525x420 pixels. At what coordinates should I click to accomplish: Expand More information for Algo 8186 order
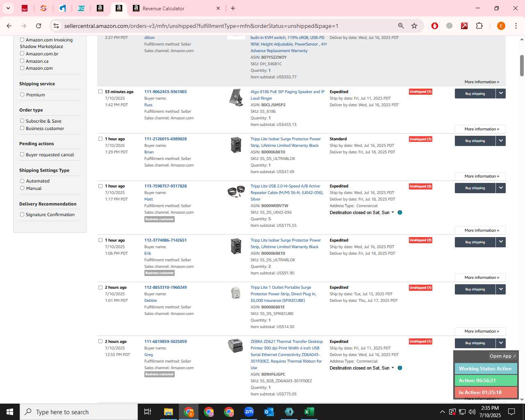point(480,129)
